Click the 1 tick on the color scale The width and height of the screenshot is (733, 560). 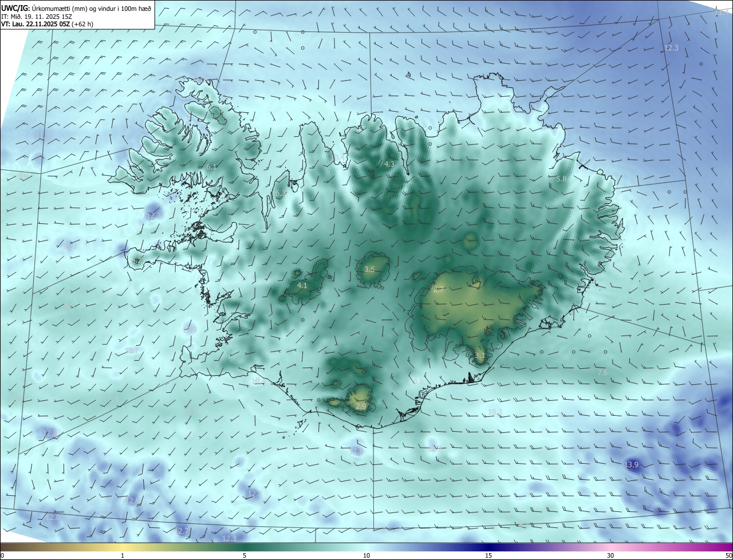[123, 555]
